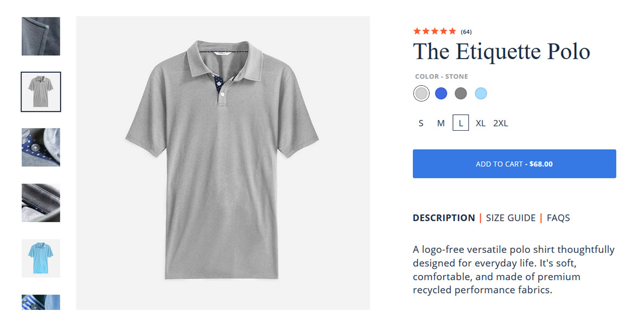Image resolution: width=644 pixels, height=319 pixels.
Task: Pick size XL
Action: coord(480,123)
